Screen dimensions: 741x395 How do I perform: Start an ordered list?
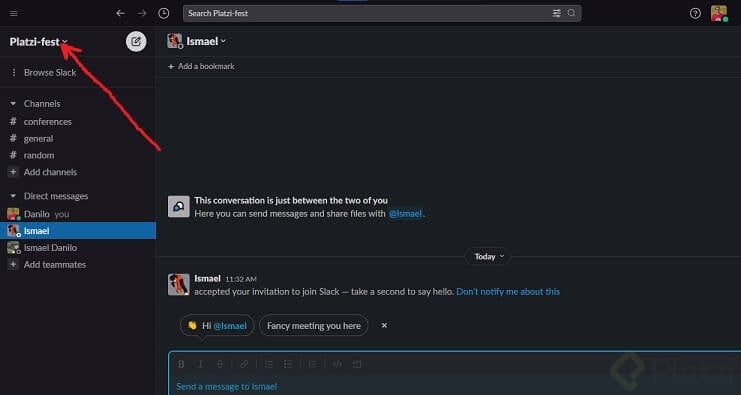269,364
